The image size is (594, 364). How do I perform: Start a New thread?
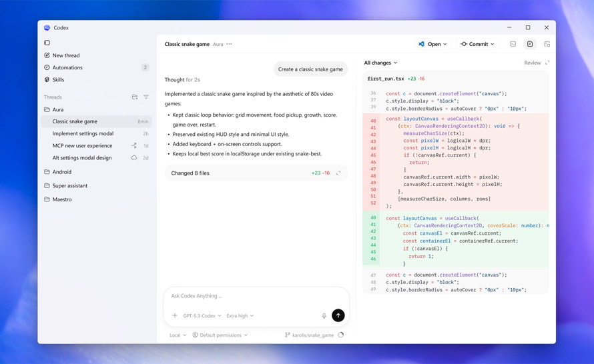(x=65, y=55)
